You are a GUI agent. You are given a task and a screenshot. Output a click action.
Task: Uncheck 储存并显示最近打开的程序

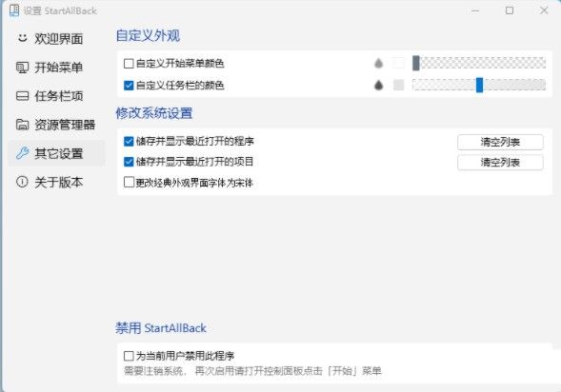129,142
